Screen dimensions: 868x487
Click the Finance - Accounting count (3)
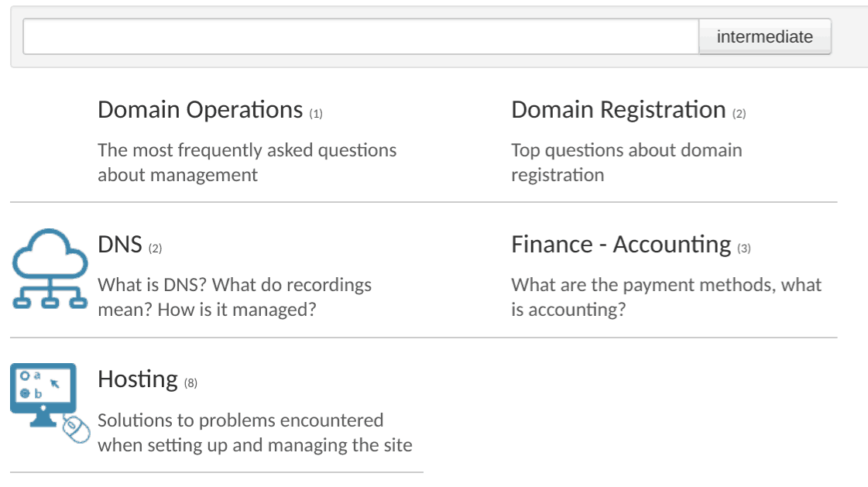[x=744, y=249]
